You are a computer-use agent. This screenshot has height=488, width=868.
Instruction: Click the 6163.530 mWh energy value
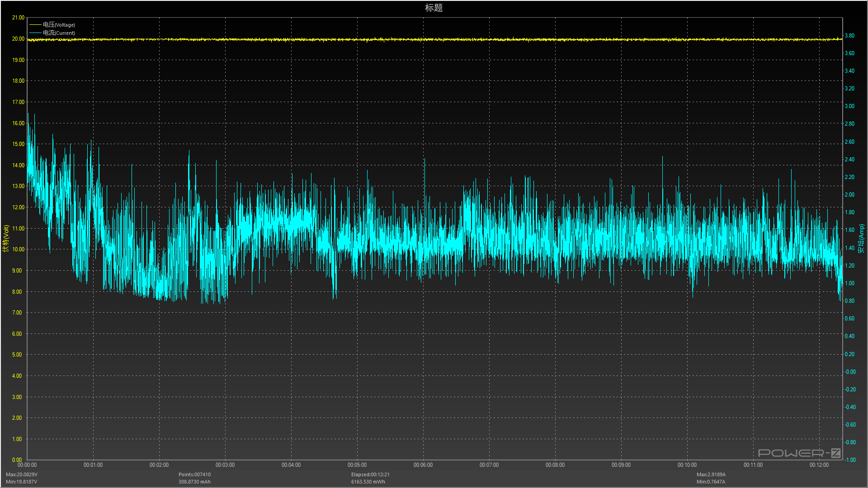(x=368, y=482)
